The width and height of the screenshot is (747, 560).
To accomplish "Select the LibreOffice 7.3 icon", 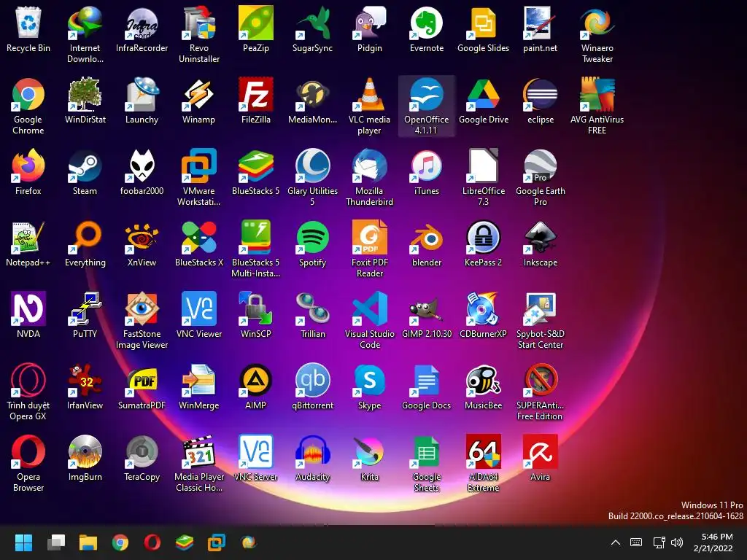I will [x=484, y=167].
